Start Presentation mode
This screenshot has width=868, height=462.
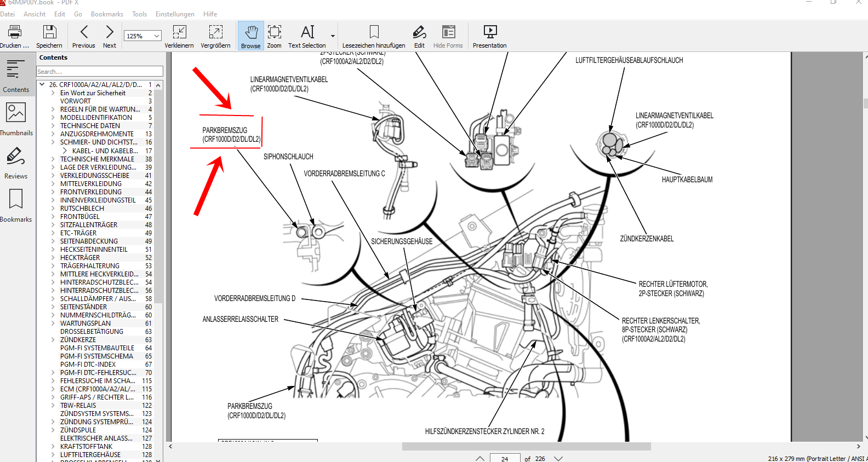click(x=489, y=32)
